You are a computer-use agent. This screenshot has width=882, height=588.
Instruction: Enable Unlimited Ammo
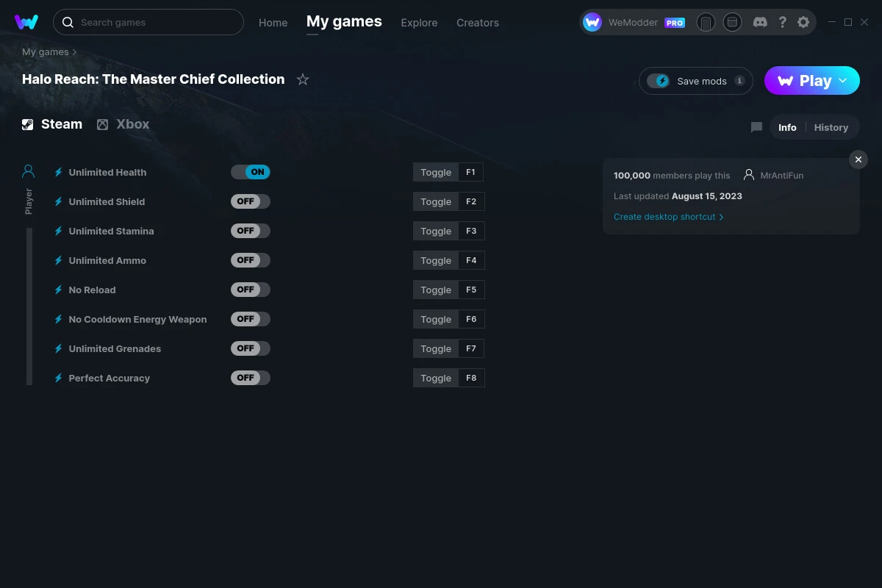point(251,259)
